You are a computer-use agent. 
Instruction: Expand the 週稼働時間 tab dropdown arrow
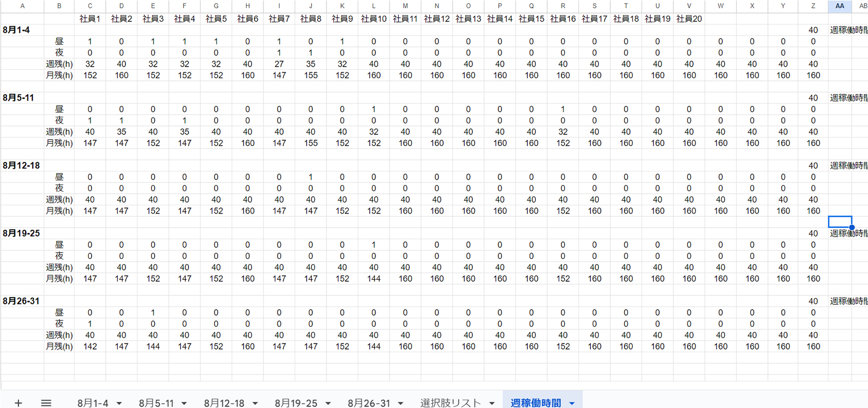(x=572, y=403)
